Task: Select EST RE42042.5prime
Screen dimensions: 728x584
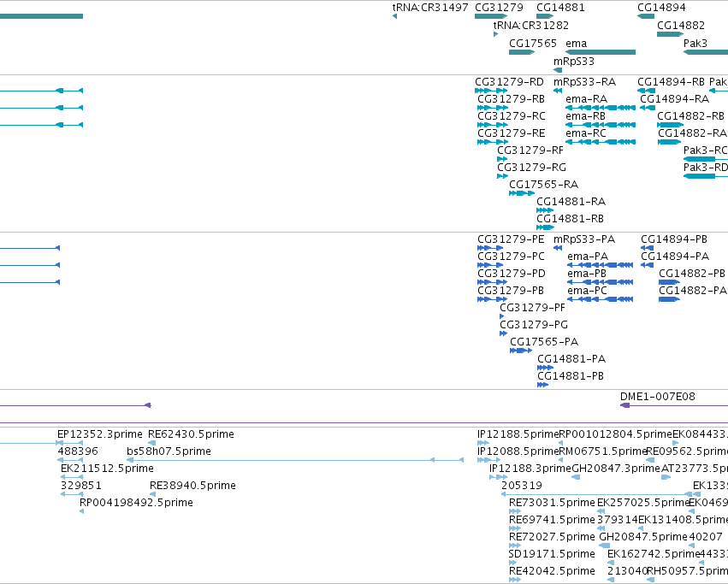Action: point(552,571)
